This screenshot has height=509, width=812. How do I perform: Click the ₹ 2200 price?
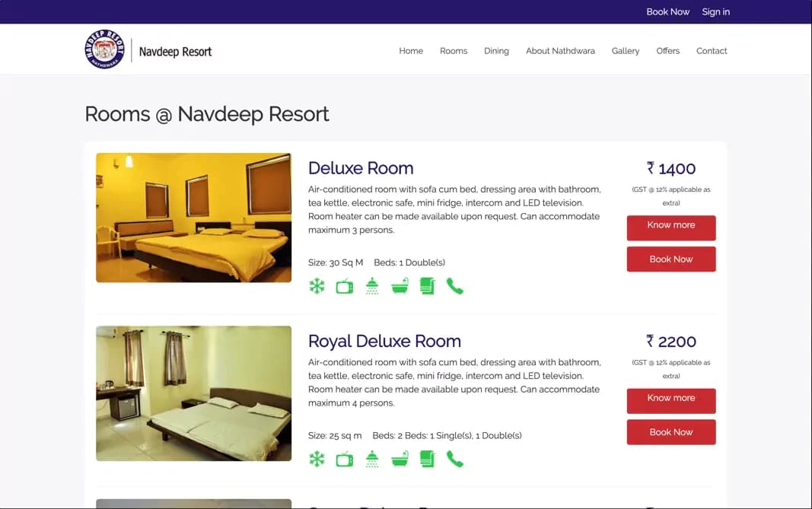[x=671, y=341]
